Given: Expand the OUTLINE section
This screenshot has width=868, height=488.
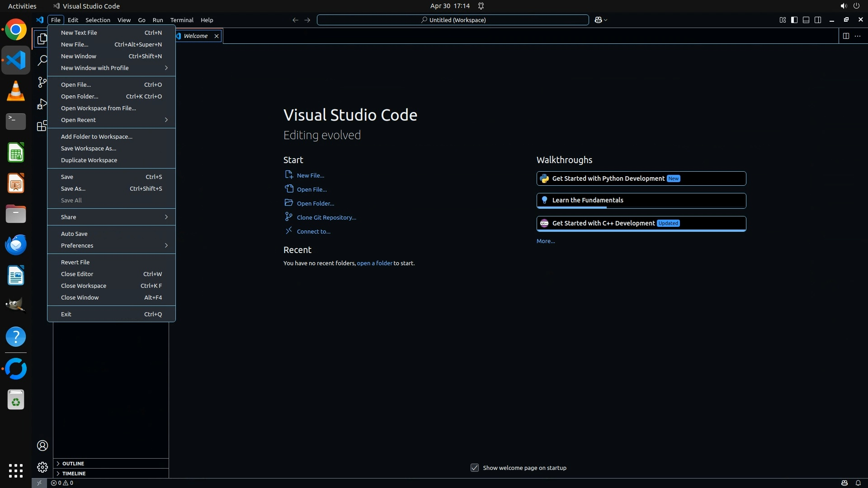Looking at the screenshot, I should coord(73,463).
